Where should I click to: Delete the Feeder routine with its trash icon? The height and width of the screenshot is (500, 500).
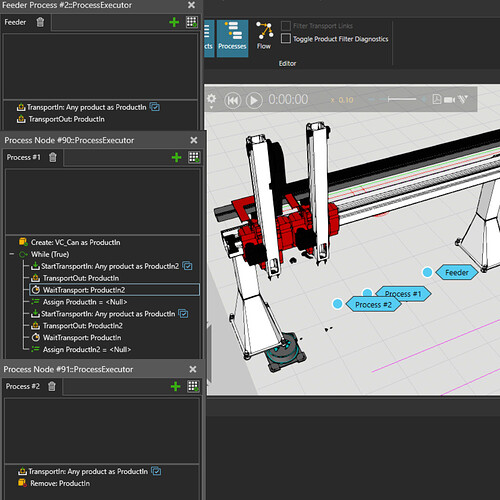[40, 22]
